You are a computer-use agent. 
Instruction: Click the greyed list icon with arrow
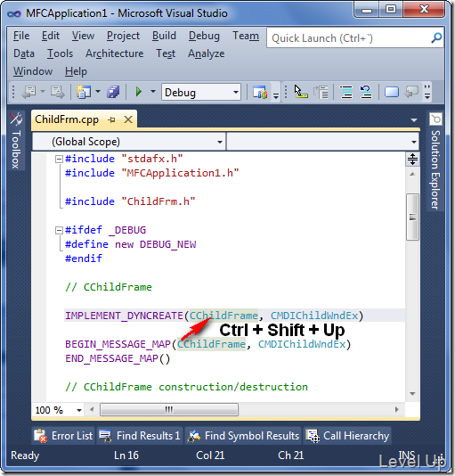tap(321, 92)
